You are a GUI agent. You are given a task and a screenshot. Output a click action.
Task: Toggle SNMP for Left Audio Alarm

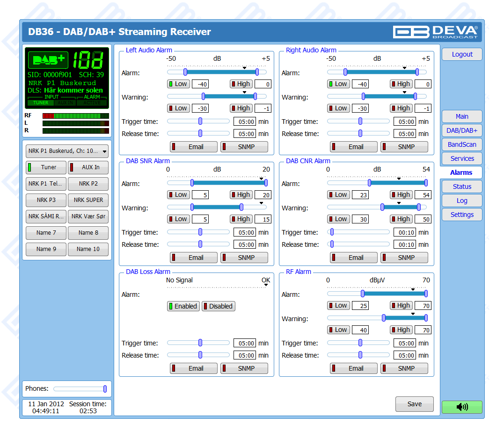(244, 147)
